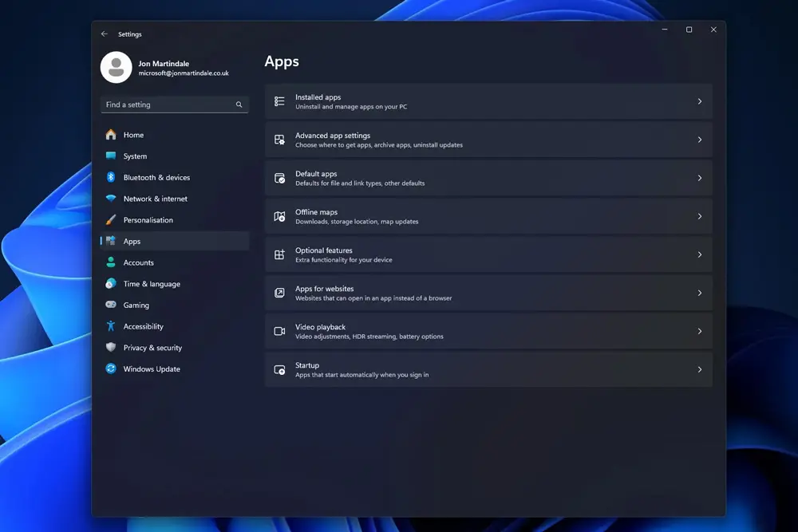This screenshot has width=798, height=532.
Task: Click the Settings window title text
Action: (130, 34)
